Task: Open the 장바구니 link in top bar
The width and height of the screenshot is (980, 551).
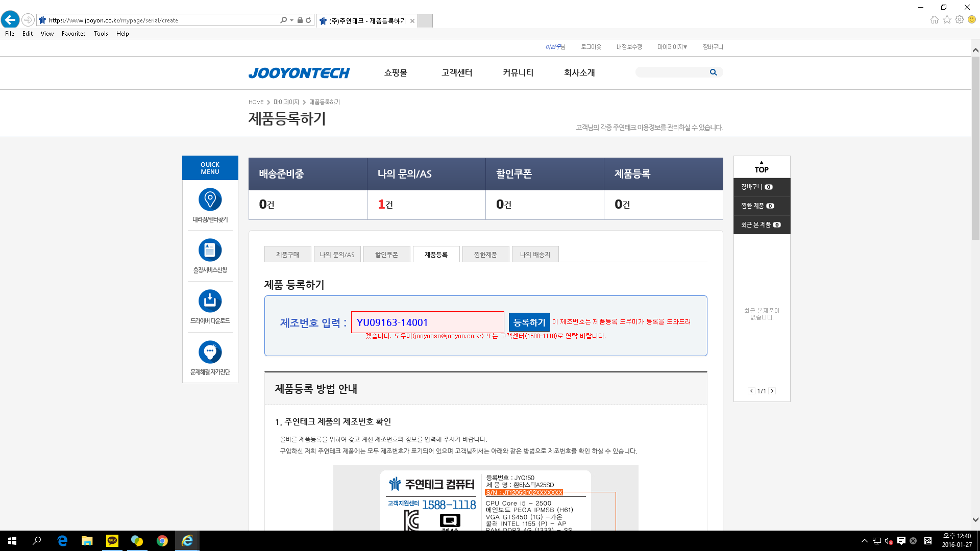Action: pyautogui.click(x=713, y=47)
